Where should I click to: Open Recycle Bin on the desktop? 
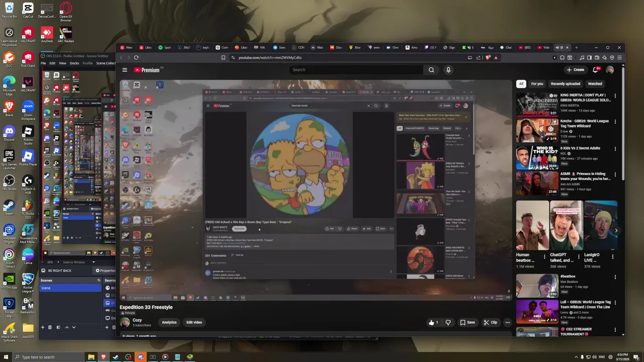pos(9,11)
